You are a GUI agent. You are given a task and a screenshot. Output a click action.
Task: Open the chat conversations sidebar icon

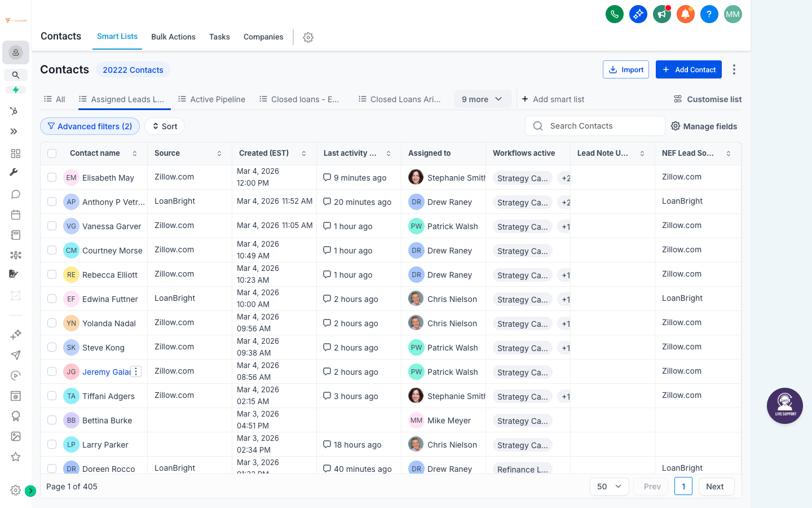tap(15, 194)
